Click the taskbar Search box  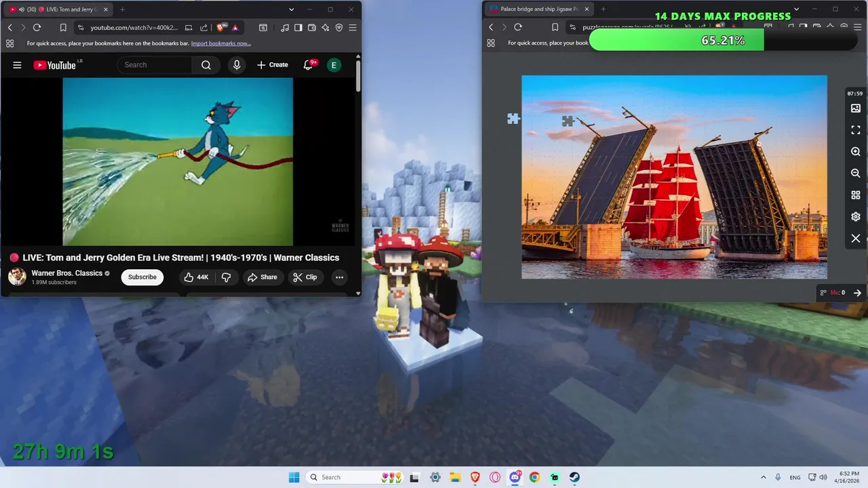356,477
